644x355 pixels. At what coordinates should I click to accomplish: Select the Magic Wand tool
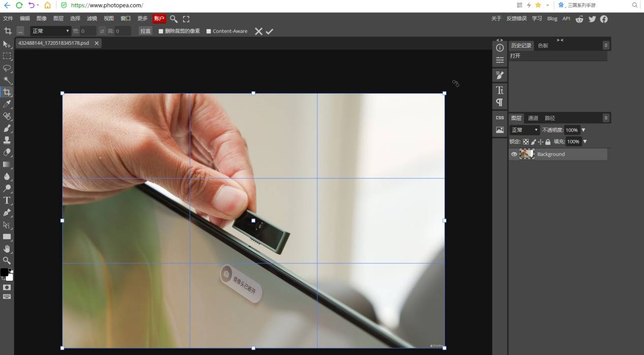coord(7,80)
